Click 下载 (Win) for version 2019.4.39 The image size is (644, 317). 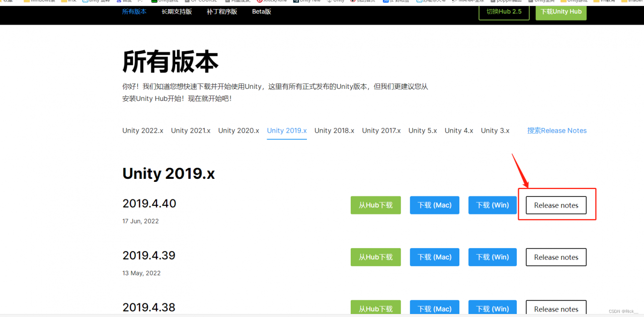pos(493,257)
